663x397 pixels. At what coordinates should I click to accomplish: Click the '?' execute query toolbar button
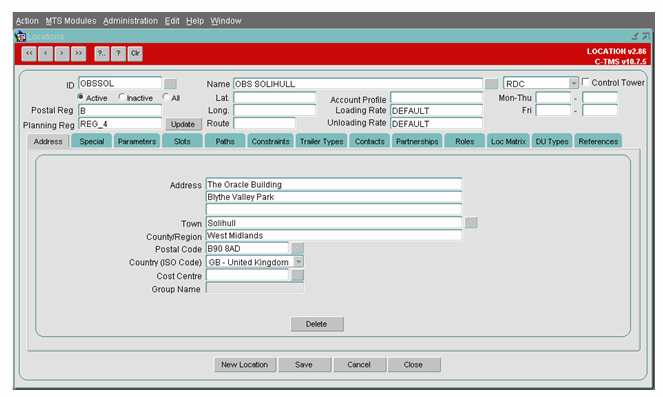(x=118, y=54)
